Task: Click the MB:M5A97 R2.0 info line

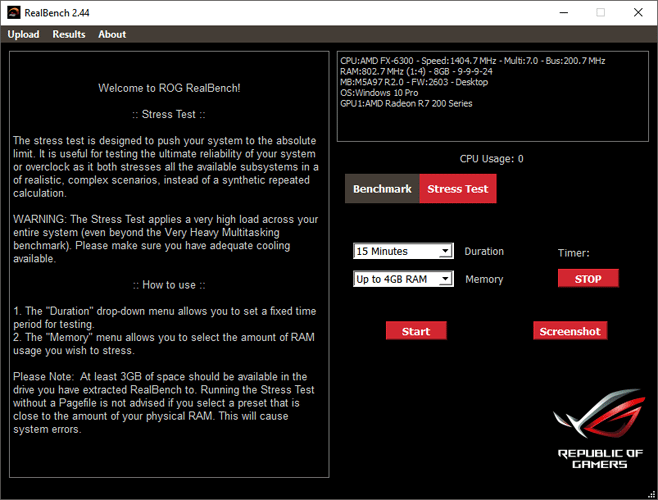Action: tap(414, 82)
